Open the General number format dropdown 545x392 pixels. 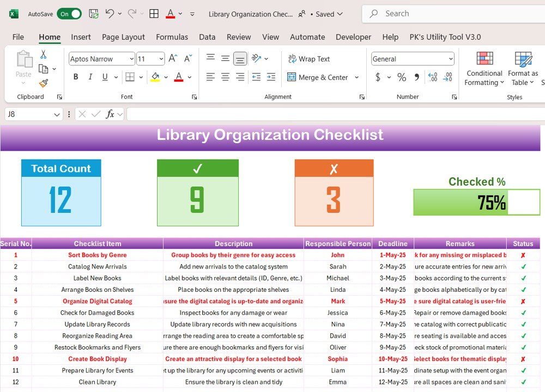[x=451, y=59]
